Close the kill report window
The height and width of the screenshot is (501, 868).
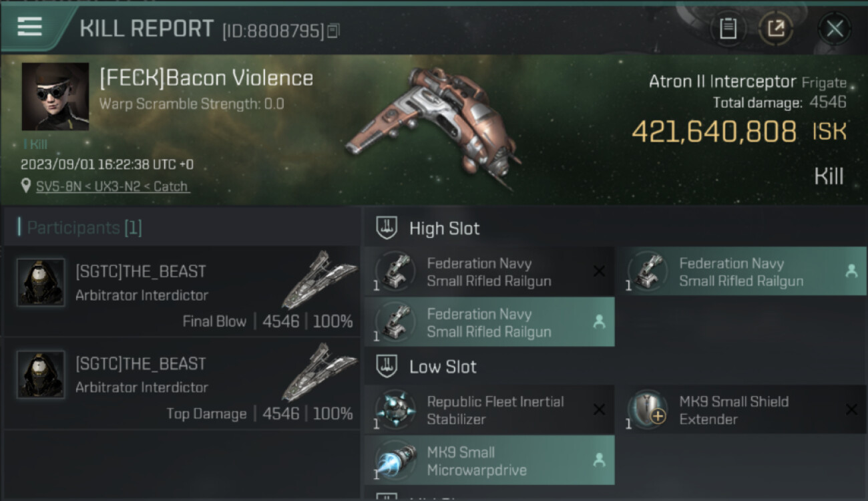coord(835,28)
